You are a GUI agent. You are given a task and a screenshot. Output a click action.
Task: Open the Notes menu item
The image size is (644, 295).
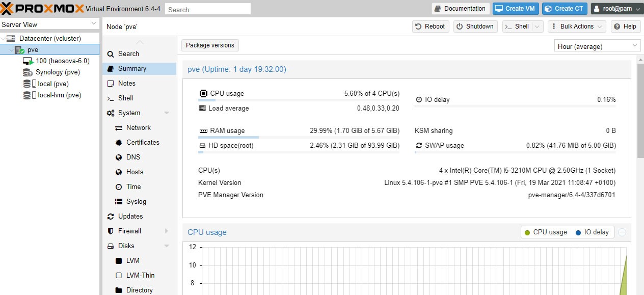click(x=139, y=83)
